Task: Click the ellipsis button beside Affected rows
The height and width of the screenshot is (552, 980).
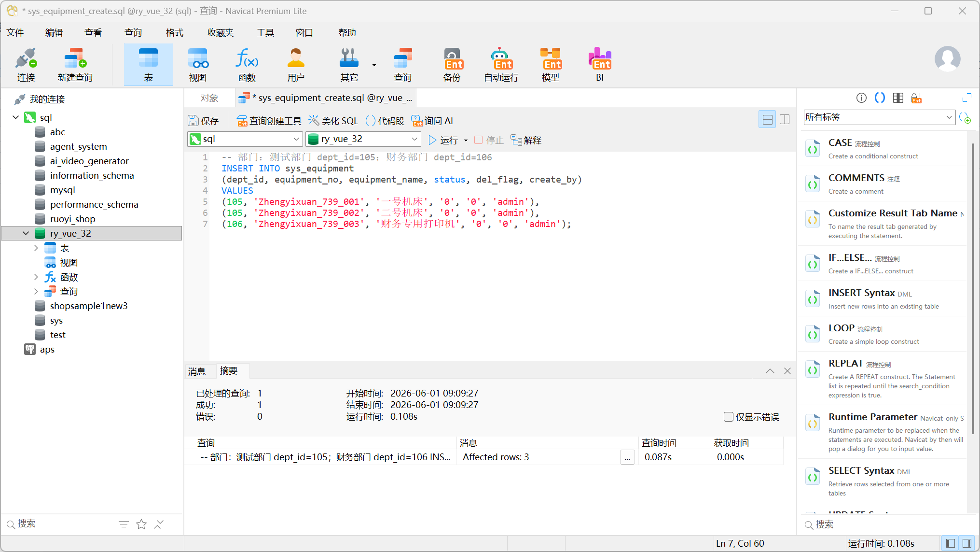Action: click(627, 457)
